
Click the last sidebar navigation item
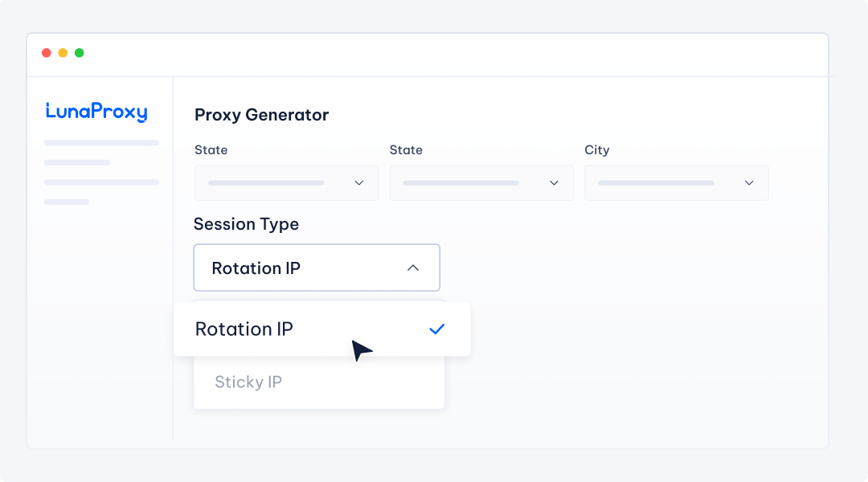coord(67,202)
